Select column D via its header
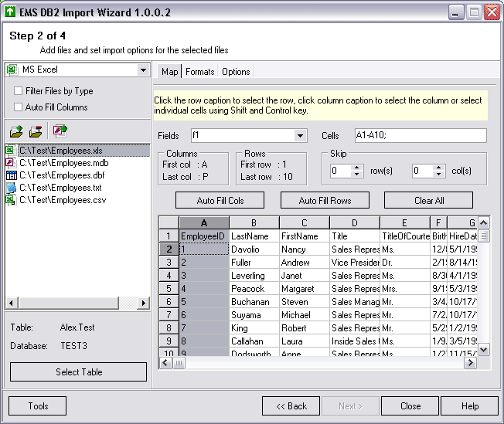The width and height of the screenshot is (504, 424). point(355,222)
